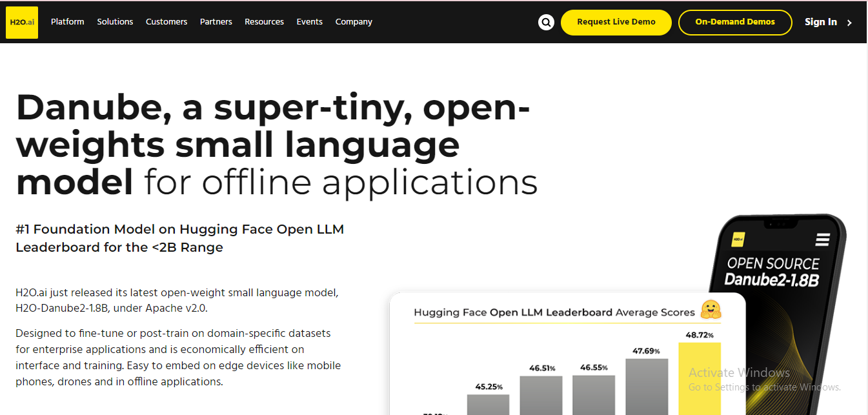The width and height of the screenshot is (868, 415).
Task: Click the Hugging Face emoji in chart
Action: pyautogui.click(x=711, y=310)
